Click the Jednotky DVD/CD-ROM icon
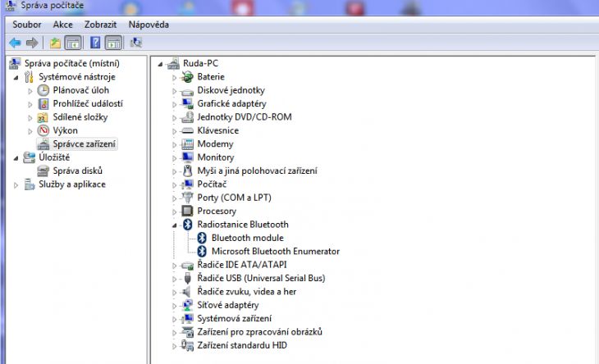 [x=187, y=117]
